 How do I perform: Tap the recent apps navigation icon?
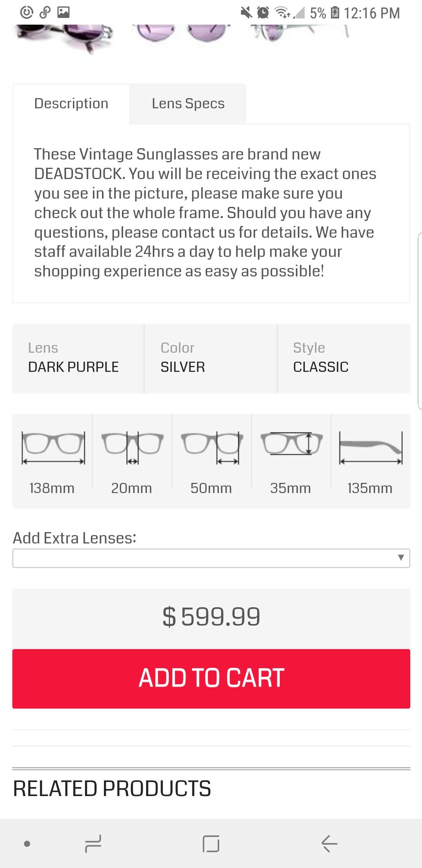[x=93, y=843]
